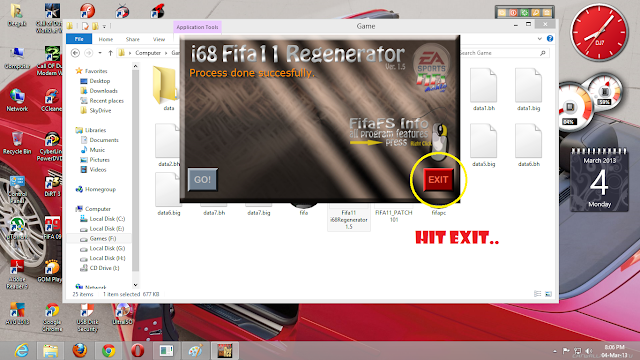Open the Music library
This screenshot has height=360, width=640.
[97, 150]
